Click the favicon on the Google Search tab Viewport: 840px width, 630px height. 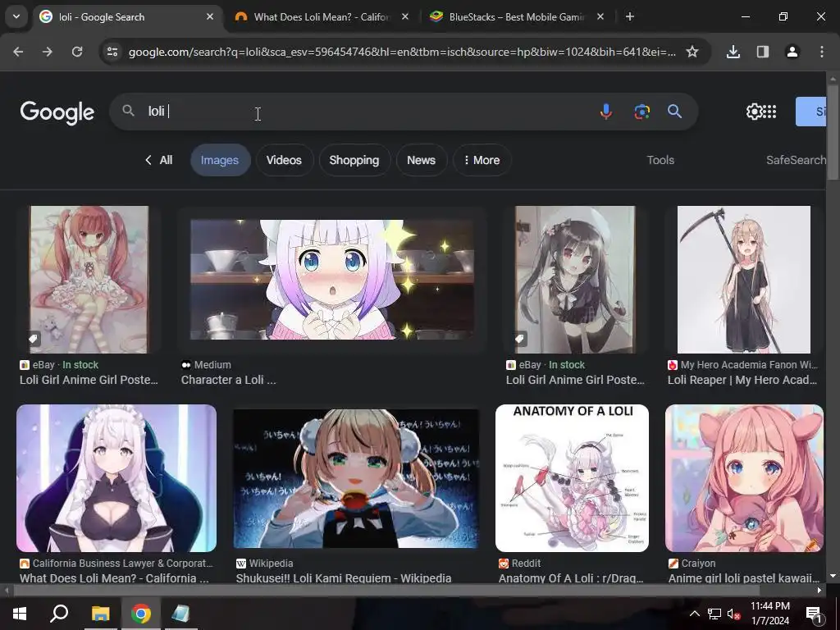tap(46, 16)
